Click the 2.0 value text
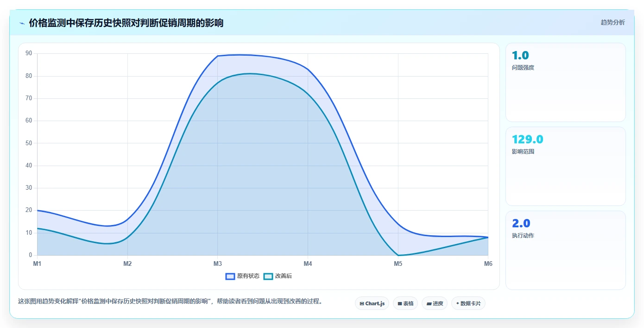The image size is (644, 328). (521, 223)
